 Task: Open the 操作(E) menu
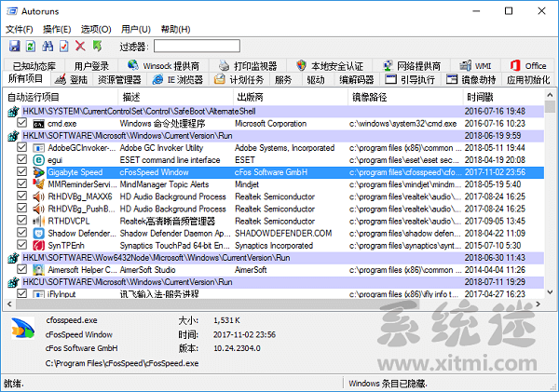tap(57, 29)
